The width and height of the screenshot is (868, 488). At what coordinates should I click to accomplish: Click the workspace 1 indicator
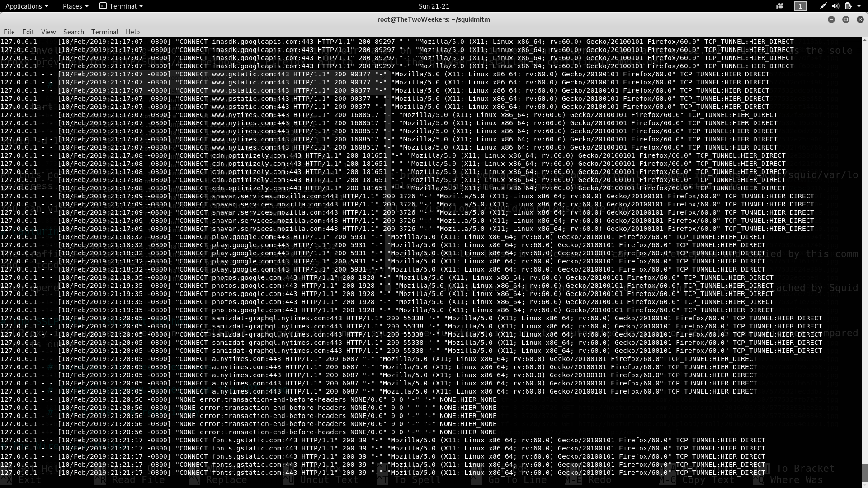pyautogui.click(x=800, y=6)
